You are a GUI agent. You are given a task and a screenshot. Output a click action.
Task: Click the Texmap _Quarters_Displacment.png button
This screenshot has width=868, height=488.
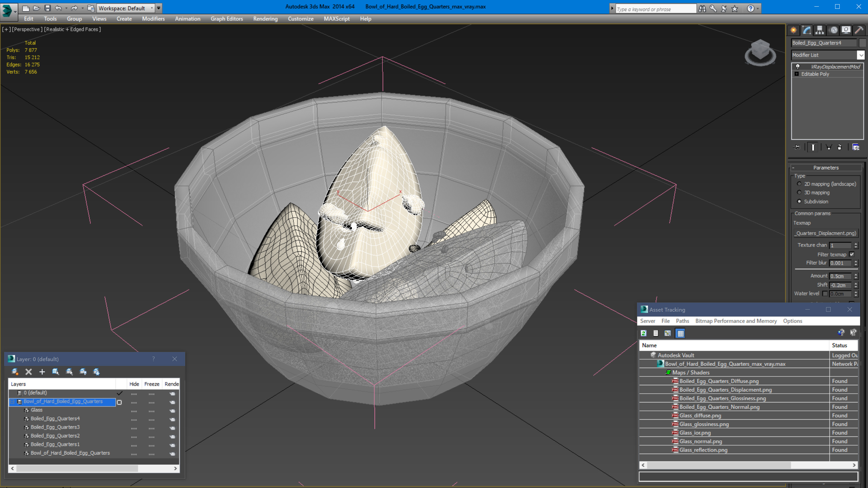(826, 233)
